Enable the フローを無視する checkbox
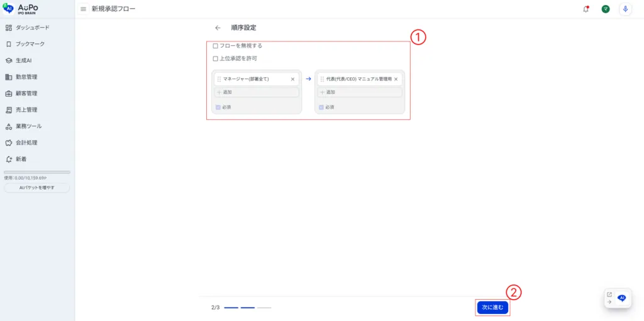 pos(216,46)
